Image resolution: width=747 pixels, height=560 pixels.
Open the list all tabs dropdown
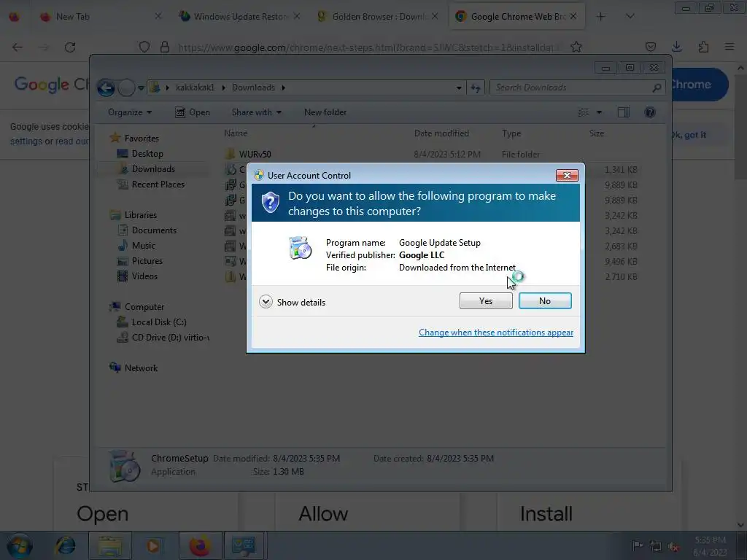(630, 17)
